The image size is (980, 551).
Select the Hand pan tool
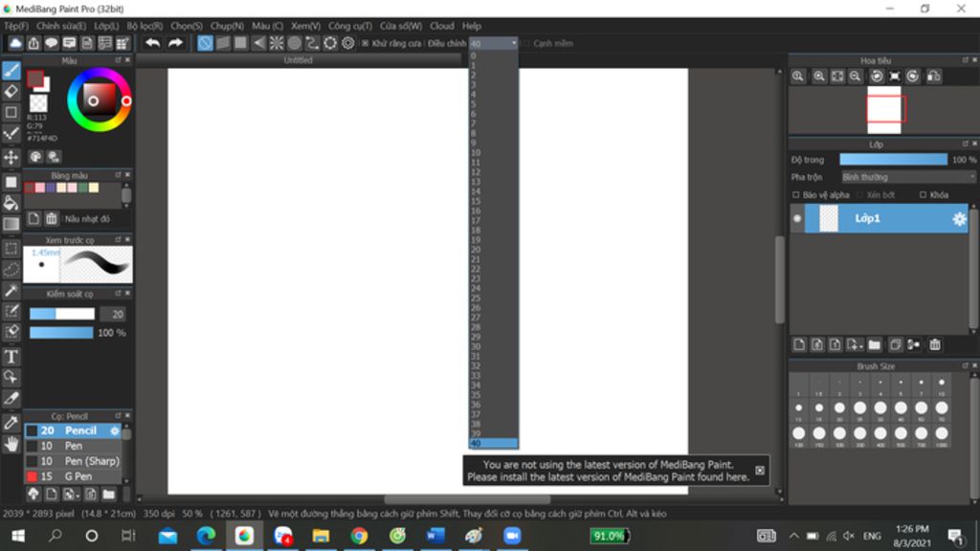pos(11,444)
